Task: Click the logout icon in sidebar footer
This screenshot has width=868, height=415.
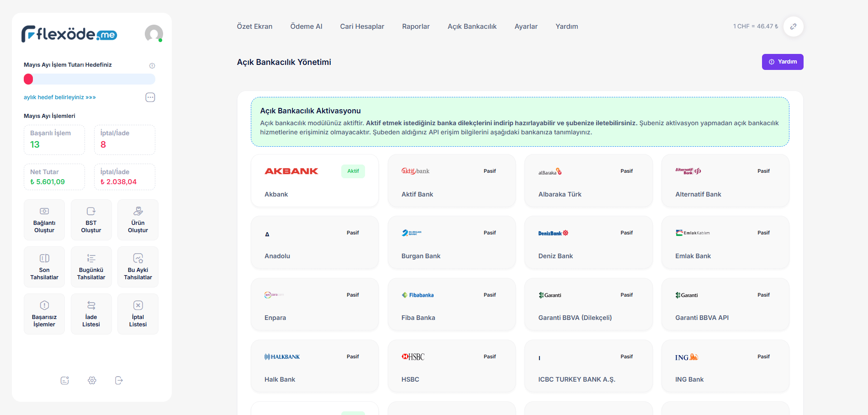Action: [x=119, y=380]
